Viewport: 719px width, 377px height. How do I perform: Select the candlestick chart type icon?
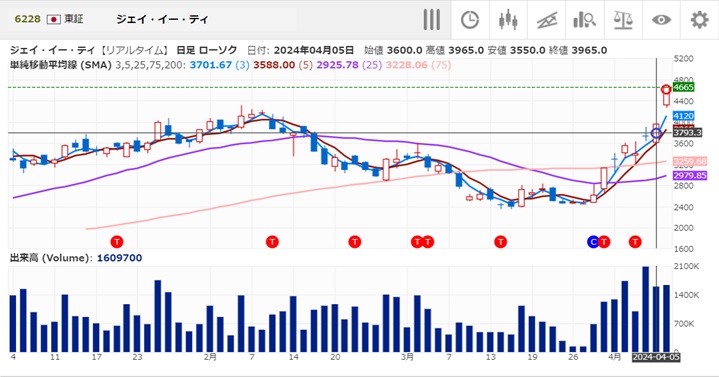tap(508, 20)
